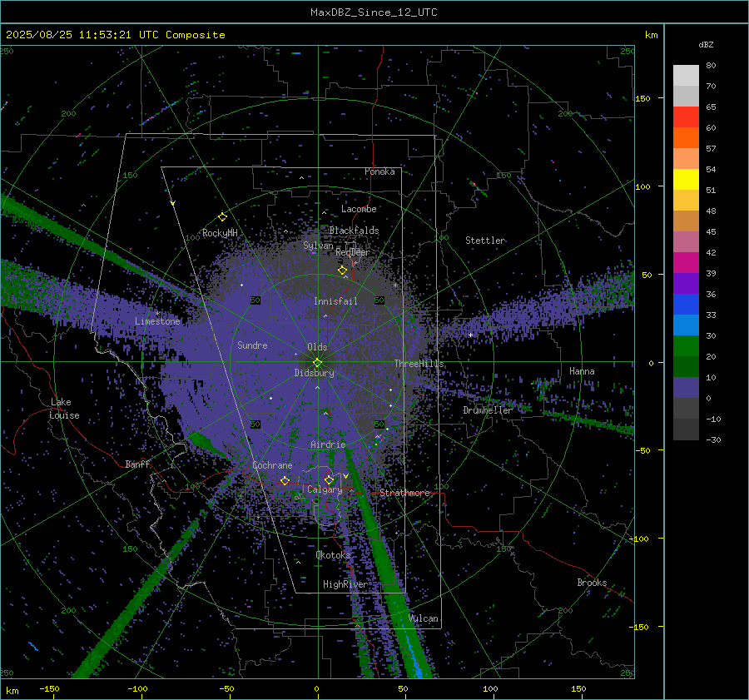Click the -30 value on the dBZ scale
The height and width of the screenshot is (700, 749).
(713, 439)
